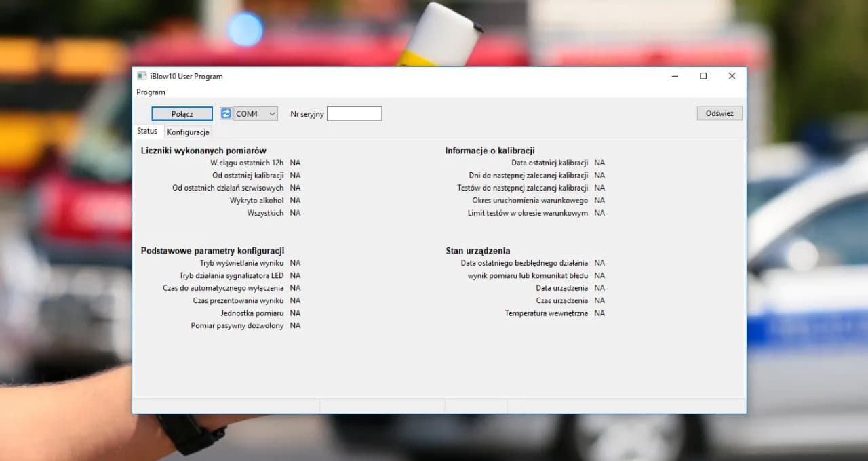Click the iBlow10 app icon in title bar
This screenshot has width=868, height=461.
[x=142, y=76]
